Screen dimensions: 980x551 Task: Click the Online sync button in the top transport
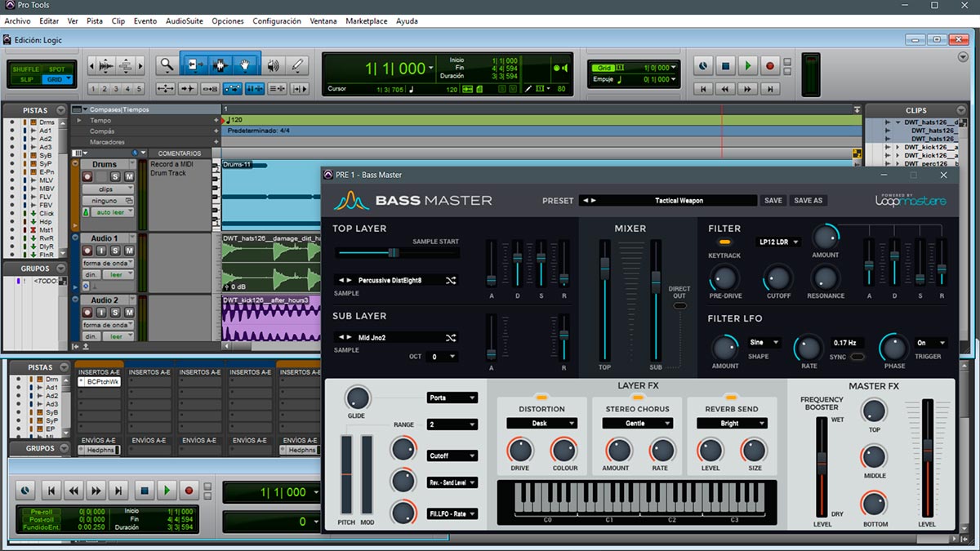pyautogui.click(x=703, y=65)
